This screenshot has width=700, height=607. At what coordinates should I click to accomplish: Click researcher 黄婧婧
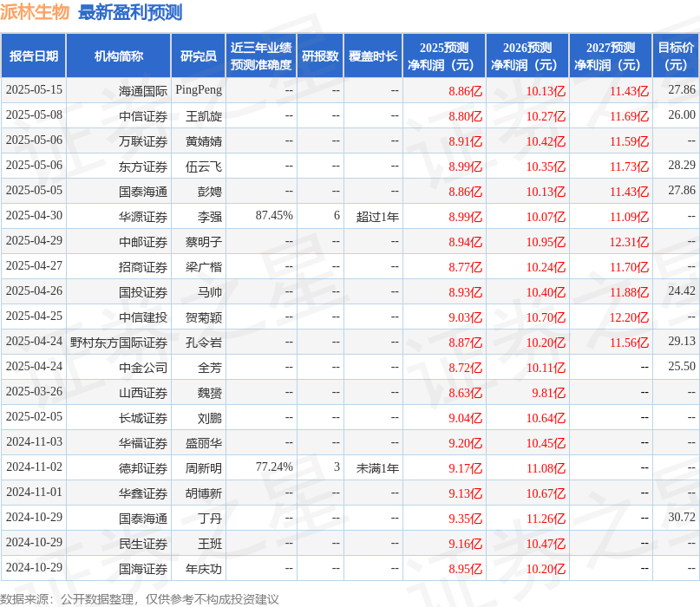204,141
